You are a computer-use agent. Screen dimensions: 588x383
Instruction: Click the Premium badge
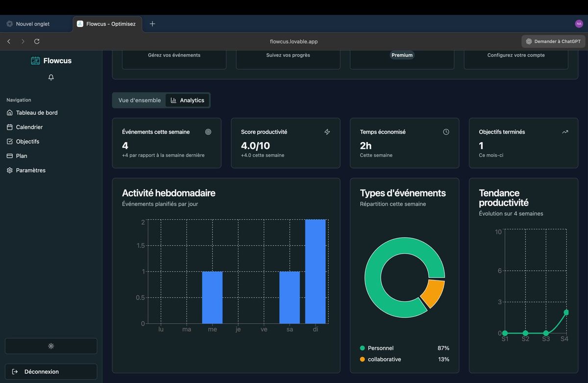tap(402, 55)
